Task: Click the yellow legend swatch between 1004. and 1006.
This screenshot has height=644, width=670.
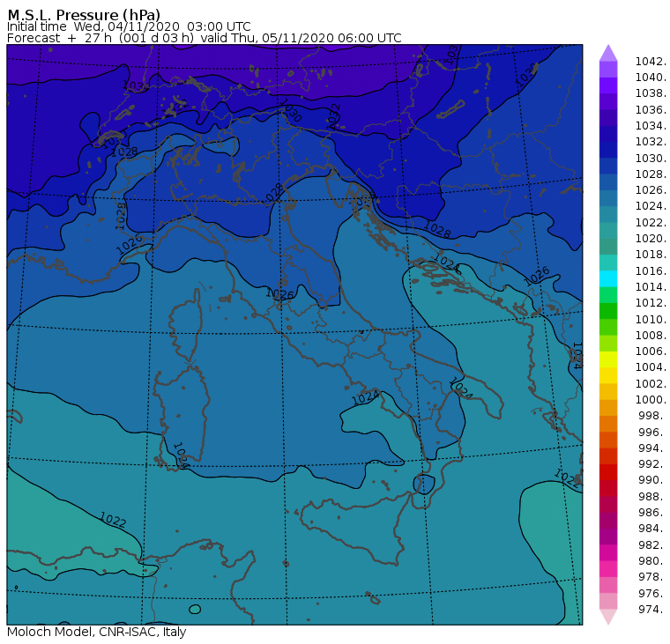Action: point(608,359)
